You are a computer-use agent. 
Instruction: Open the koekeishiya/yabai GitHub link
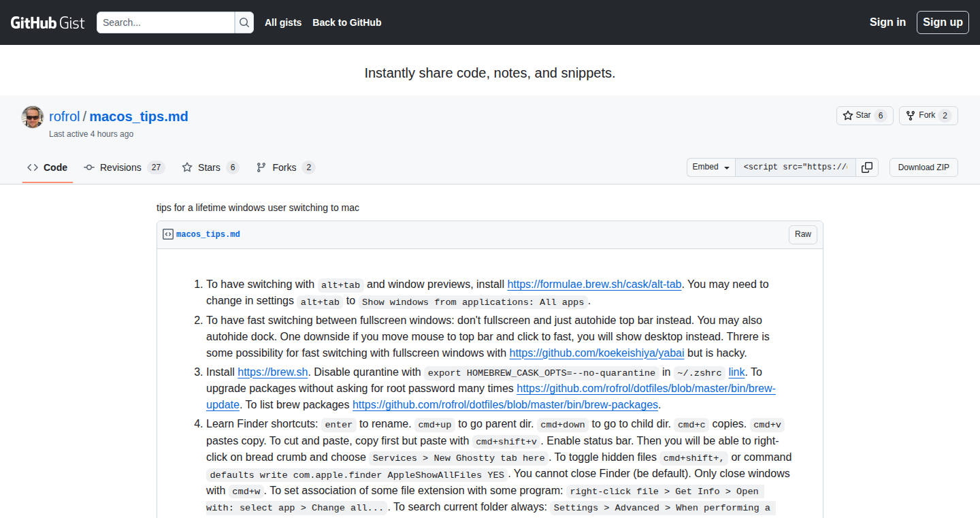pyautogui.click(x=597, y=353)
